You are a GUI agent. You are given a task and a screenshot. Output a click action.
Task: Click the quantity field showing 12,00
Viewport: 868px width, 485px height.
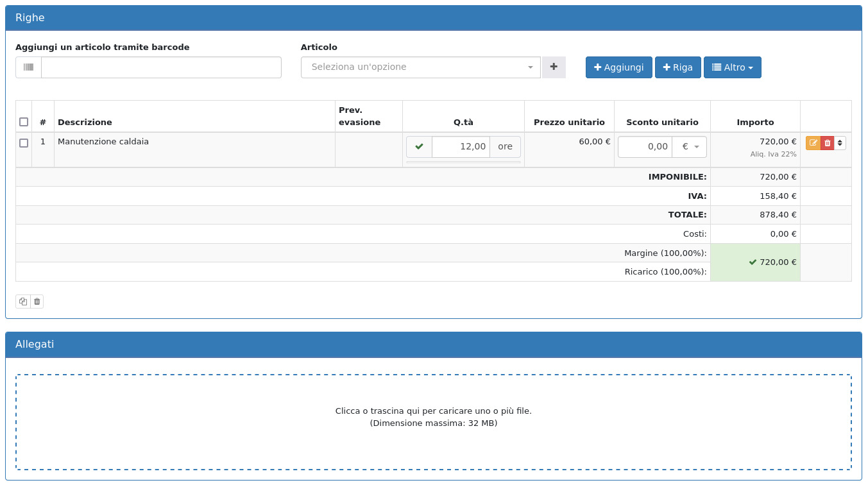tap(461, 147)
